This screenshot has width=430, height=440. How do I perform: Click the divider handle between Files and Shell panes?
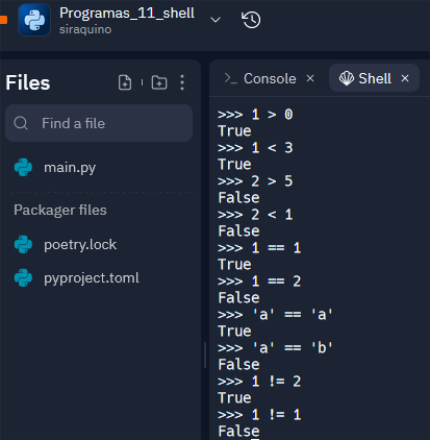[x=205, y=355]
